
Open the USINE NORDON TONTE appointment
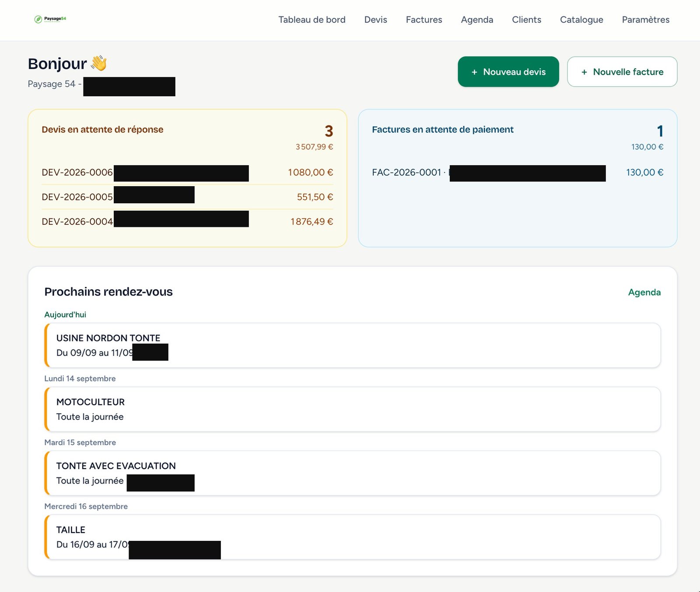(353, 345)
